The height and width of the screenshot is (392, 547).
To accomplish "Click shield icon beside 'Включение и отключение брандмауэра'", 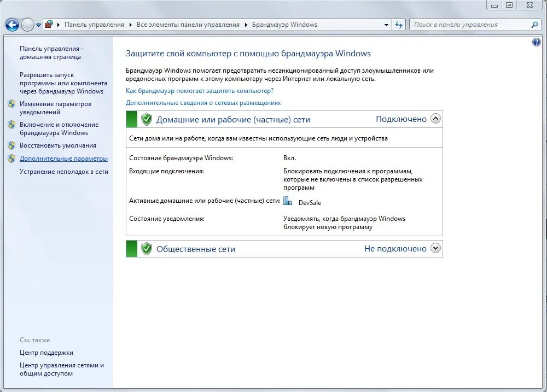I will click(x=11, y=125).
